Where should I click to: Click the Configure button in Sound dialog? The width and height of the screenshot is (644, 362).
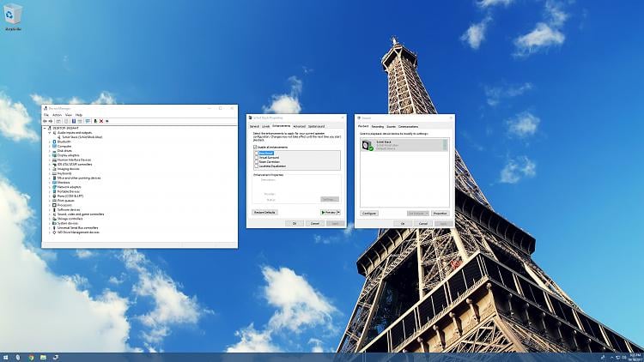point(369,213)
